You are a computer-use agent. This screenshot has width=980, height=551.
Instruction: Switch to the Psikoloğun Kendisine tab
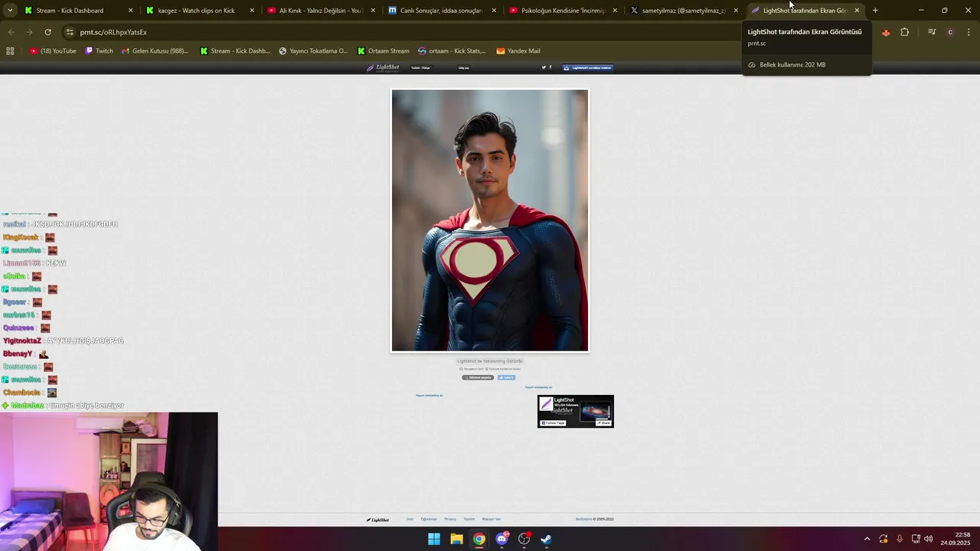(x=563, y=11)
